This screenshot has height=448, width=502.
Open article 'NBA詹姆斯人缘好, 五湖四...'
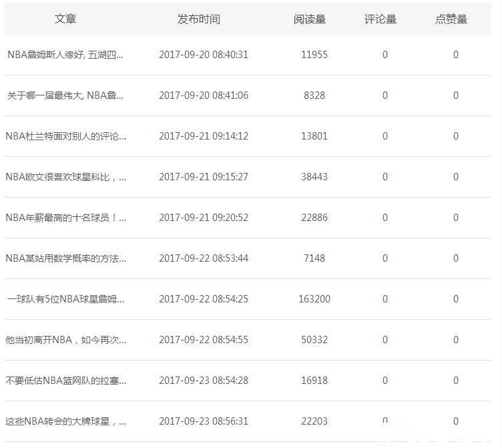coord(65,55)
